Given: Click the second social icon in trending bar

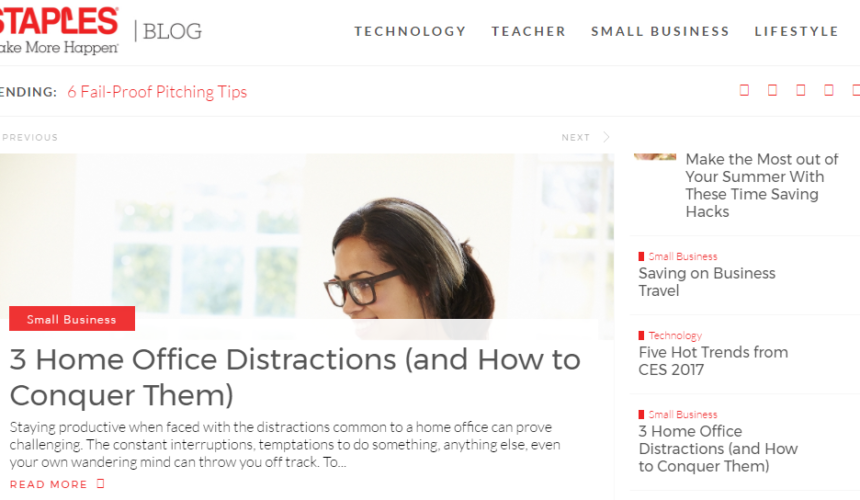Looking at the screenshot, I should point(772,90).
